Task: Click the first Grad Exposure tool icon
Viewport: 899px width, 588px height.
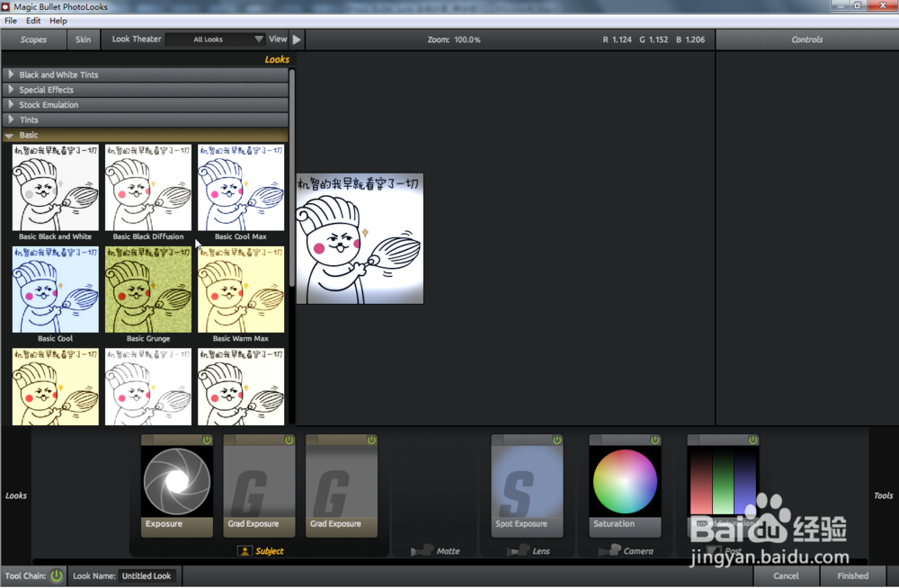Action: [258, 482]
